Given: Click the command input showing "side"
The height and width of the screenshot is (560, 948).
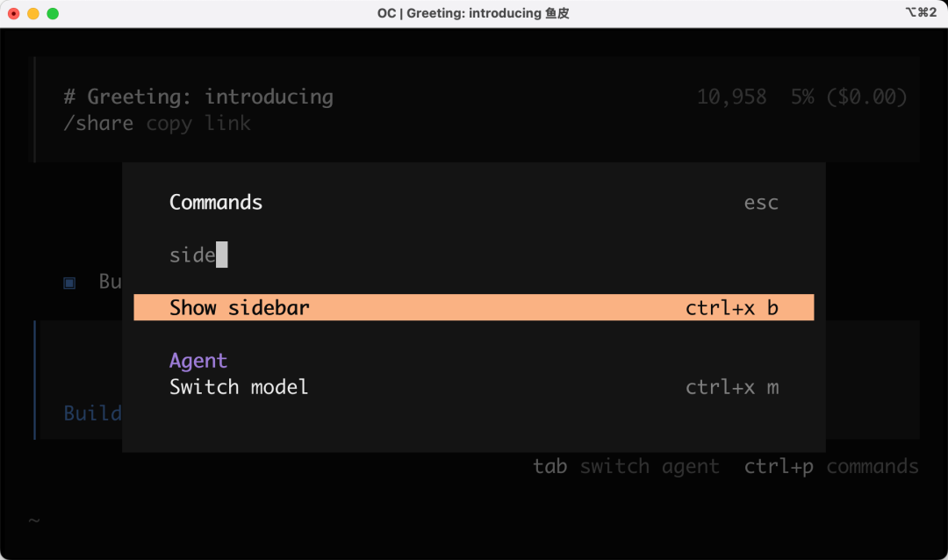Looking at the screenshot, I should pyautogui.click(x=192, y=255).
